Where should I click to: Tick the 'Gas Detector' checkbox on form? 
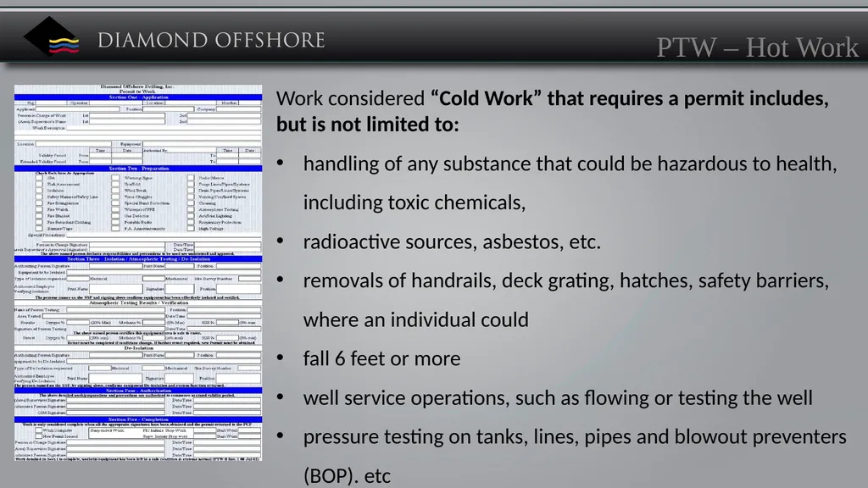[115, 216]
